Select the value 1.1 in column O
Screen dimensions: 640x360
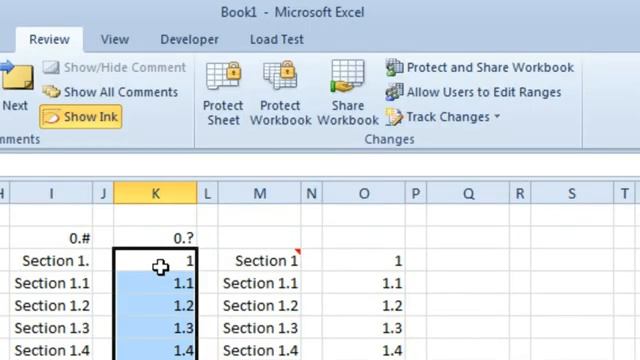[364, 283]
